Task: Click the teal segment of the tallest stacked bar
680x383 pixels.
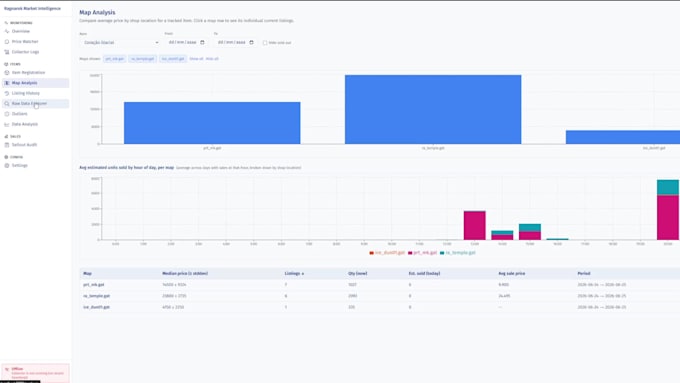Action: [668, 187]
